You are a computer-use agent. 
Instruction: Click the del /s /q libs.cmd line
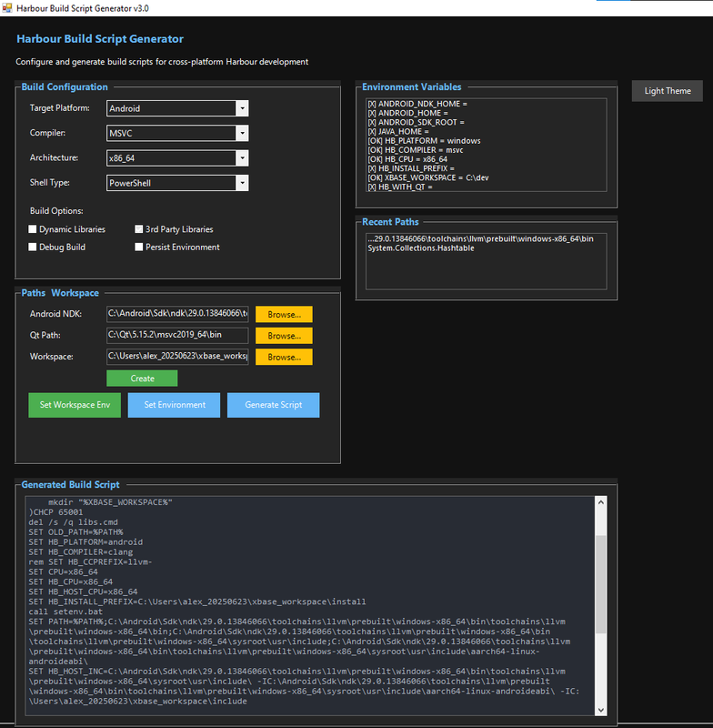(74, 522)
